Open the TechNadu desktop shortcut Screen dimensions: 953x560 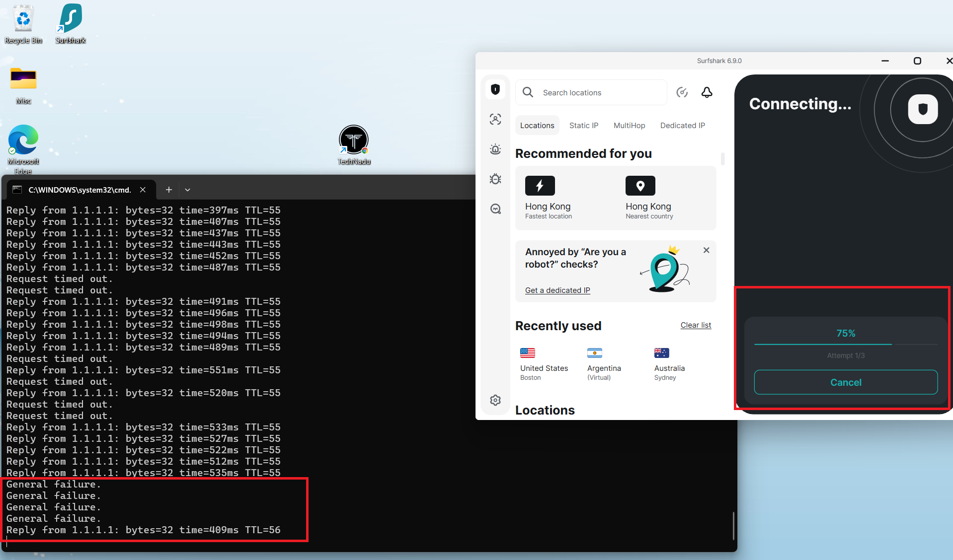354,145
